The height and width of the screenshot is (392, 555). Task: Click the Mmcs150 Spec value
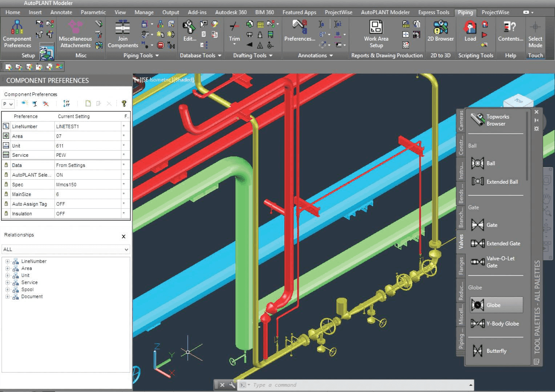click(88, 184)
